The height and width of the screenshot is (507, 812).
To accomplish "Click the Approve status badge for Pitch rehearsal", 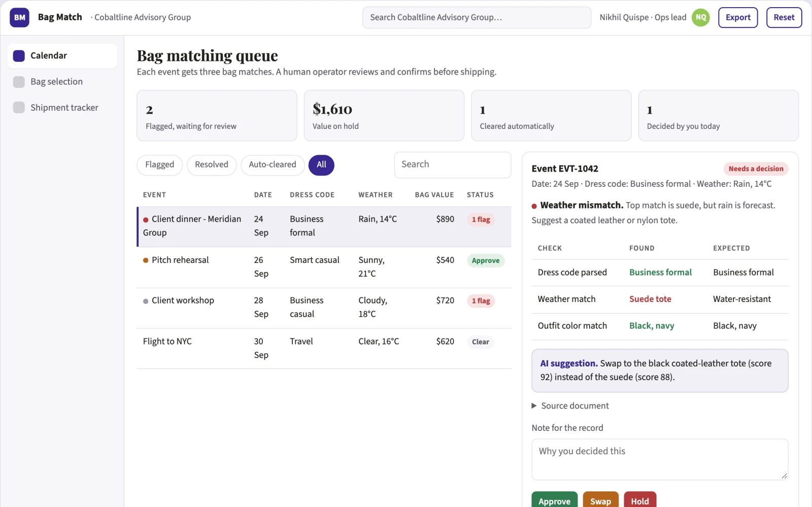I will [486, 260].
